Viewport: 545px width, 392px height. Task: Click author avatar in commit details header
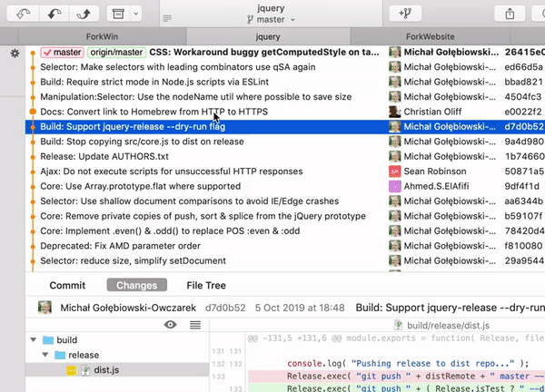(45, 308)
